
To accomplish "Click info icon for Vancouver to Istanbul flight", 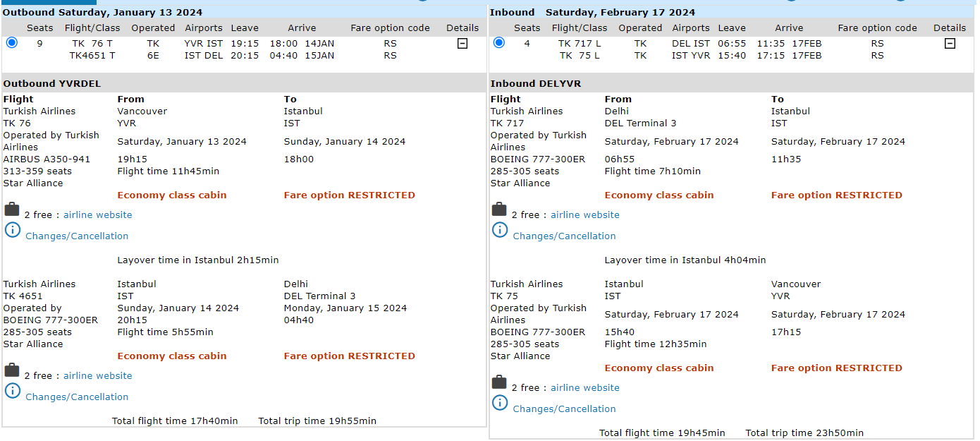I will [x=12, y=229].
